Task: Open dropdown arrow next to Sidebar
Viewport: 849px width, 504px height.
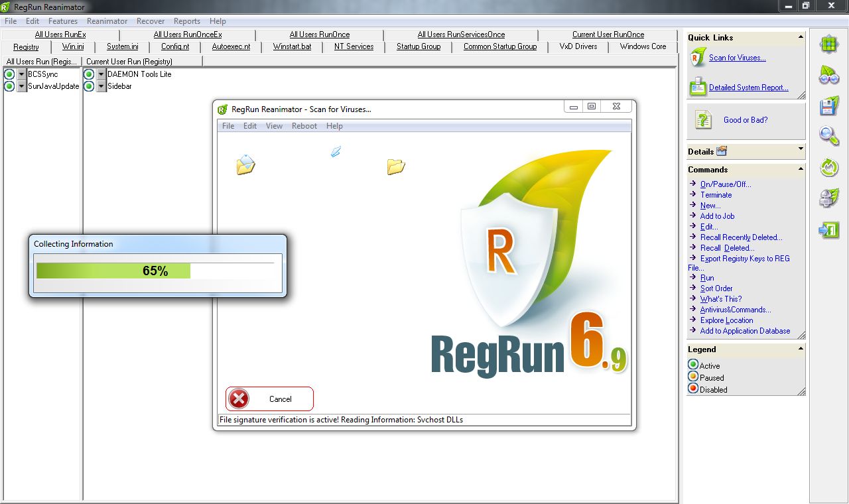Action: (101, 86)
